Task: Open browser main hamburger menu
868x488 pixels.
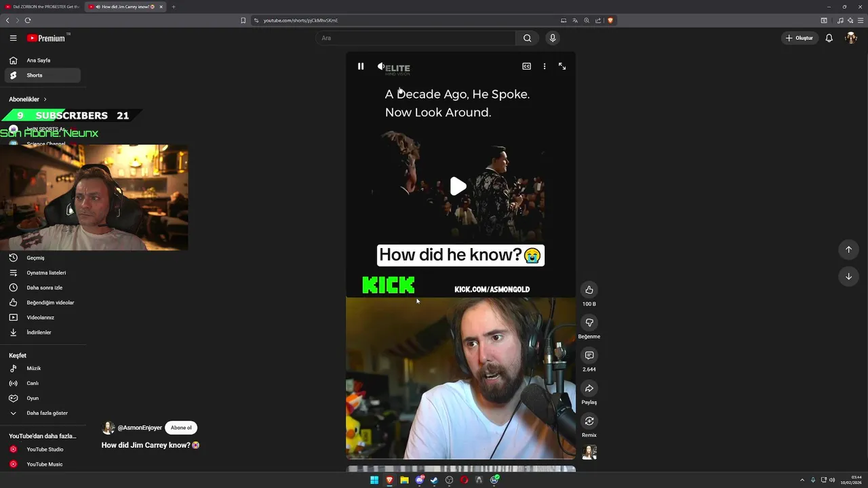Action: 861,20
